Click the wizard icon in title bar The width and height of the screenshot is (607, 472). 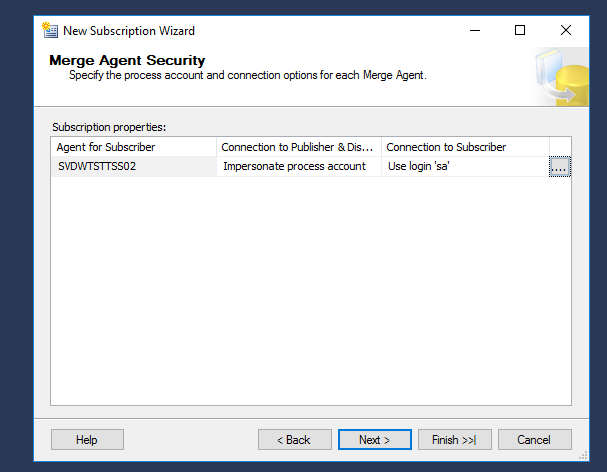(x=50, y=30)
